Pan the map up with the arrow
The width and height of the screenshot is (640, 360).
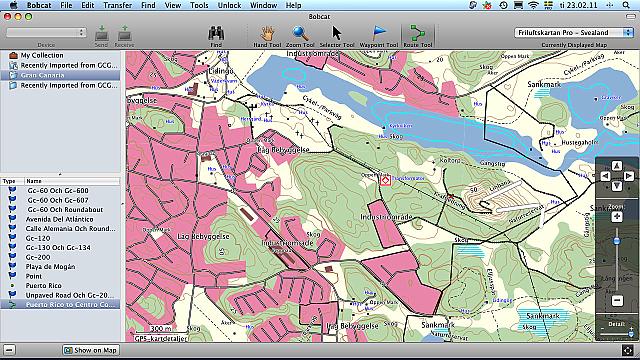(x=617, y=166)
